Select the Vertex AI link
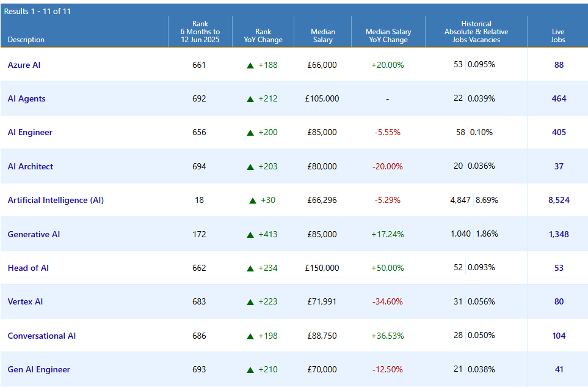 coord(25,301)
